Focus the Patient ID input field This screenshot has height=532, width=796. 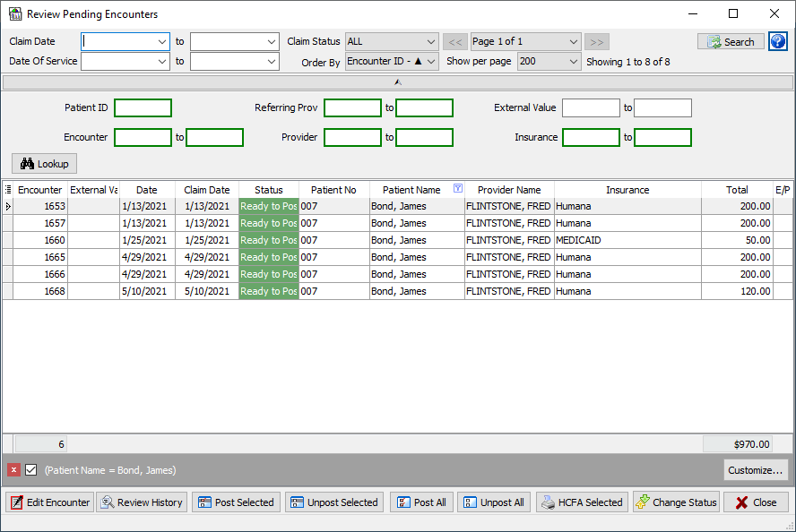tap(143, 108)
